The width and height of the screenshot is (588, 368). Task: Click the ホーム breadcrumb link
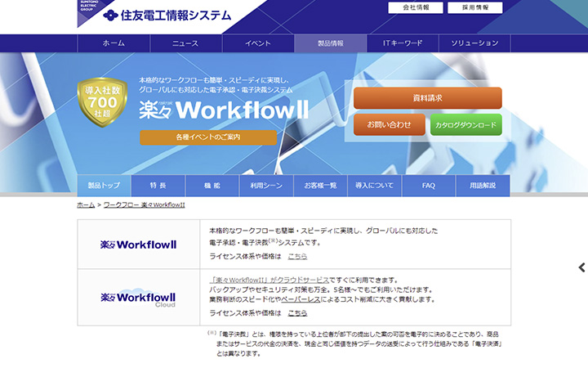[x=86, y=205]
